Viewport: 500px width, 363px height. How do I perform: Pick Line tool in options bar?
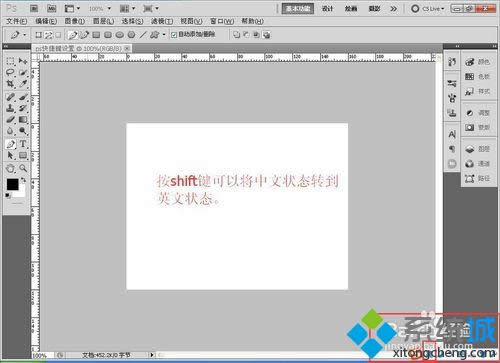[143, 35]
